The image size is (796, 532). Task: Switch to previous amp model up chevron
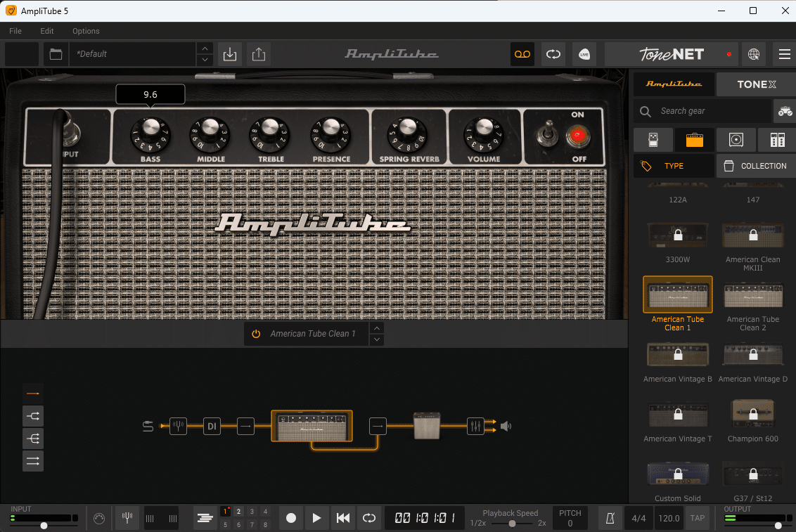(377, 328)
